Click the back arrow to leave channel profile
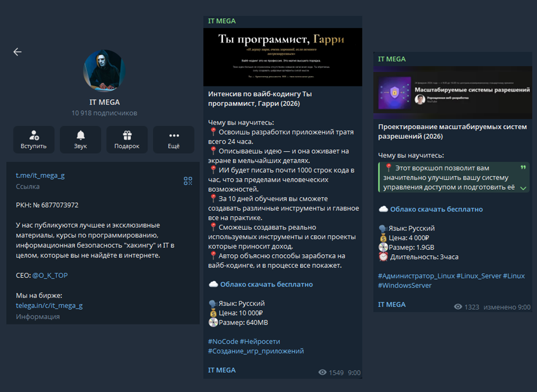 tap(17, 51)
